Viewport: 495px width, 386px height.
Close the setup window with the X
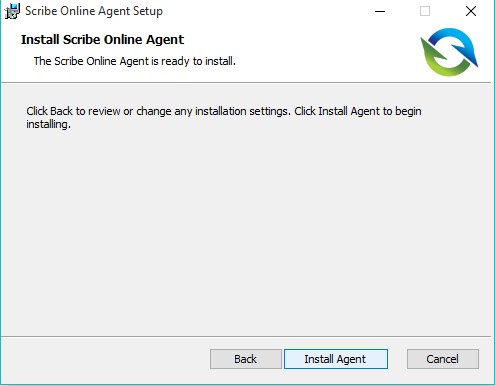pyautogui.click(x=471, y=11)
